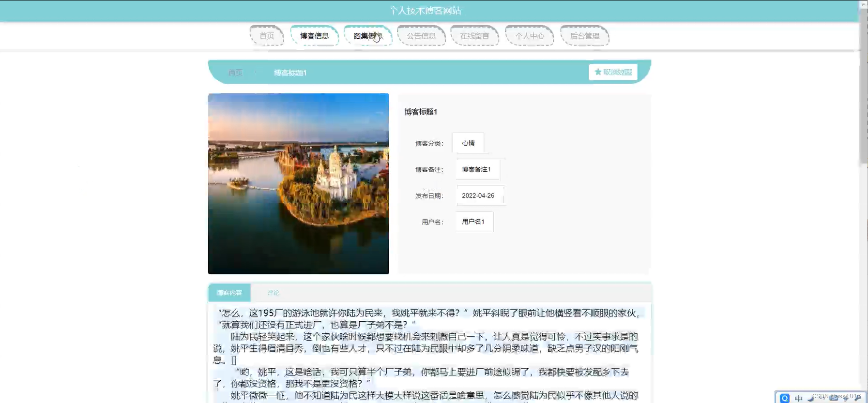Click the paragraph starting 陆为民轻笑起来

(x=426, y=348)
